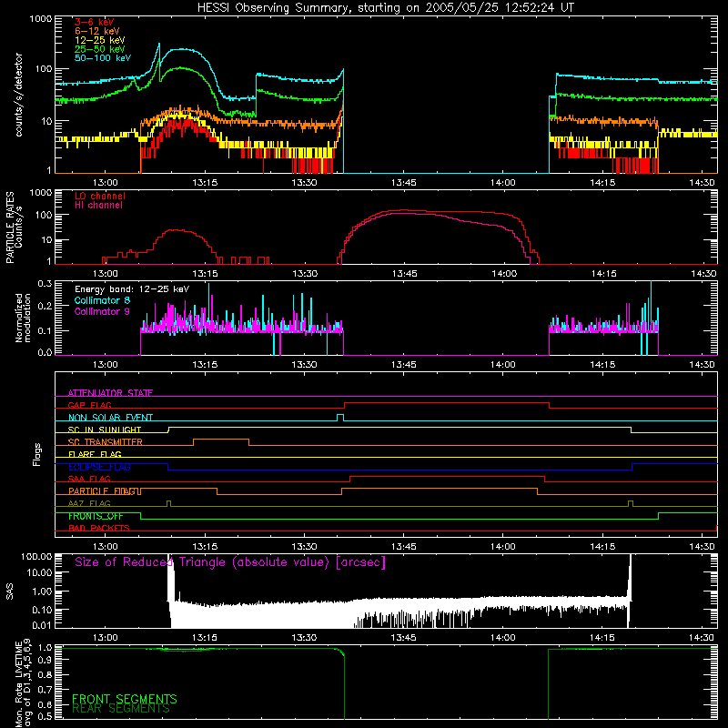Click the counts/s/detector axis label
This screenshot has width=728, height=728.
19,95
